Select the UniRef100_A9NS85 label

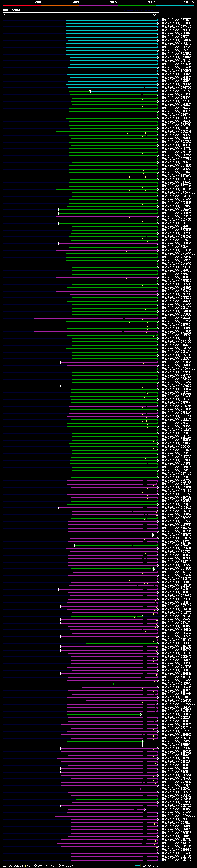coord(177,491)
